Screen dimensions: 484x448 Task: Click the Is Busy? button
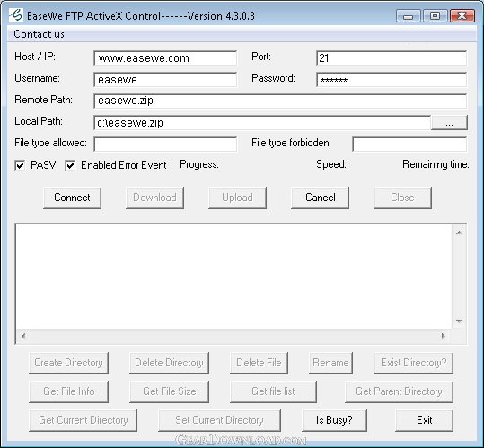[334, 420]
